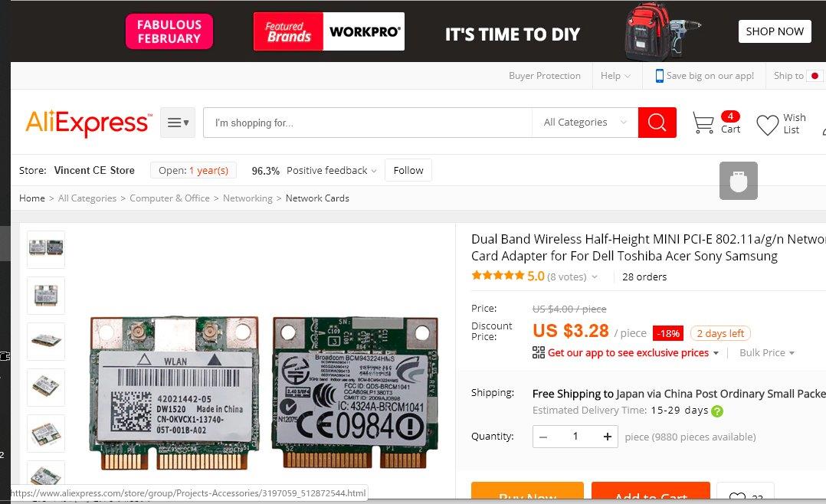Open the shopping cart icon

point(703,123)
